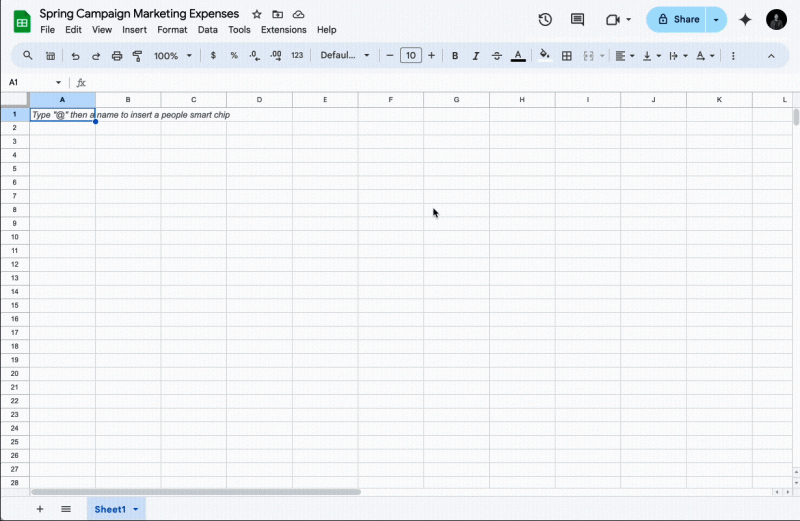This screenshot has height=521, width=800.
Task: Click the print icon
Action: pyautogui.click(x=117, y=56)
